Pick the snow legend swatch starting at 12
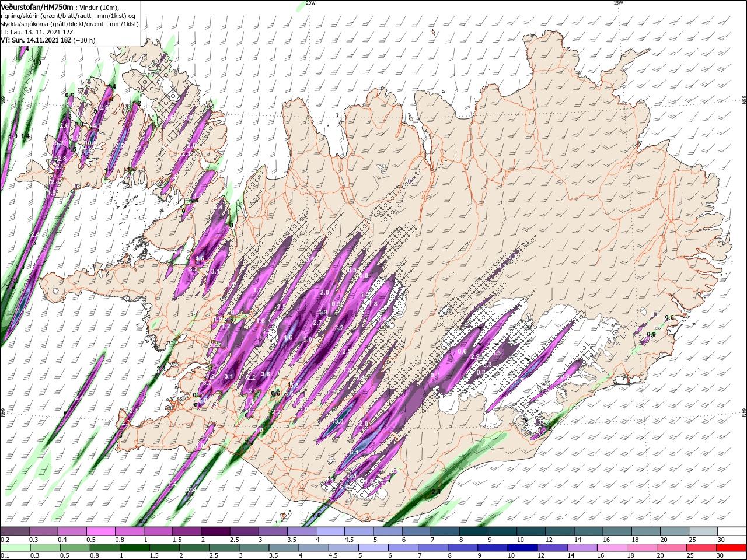 tap(560, 531)
